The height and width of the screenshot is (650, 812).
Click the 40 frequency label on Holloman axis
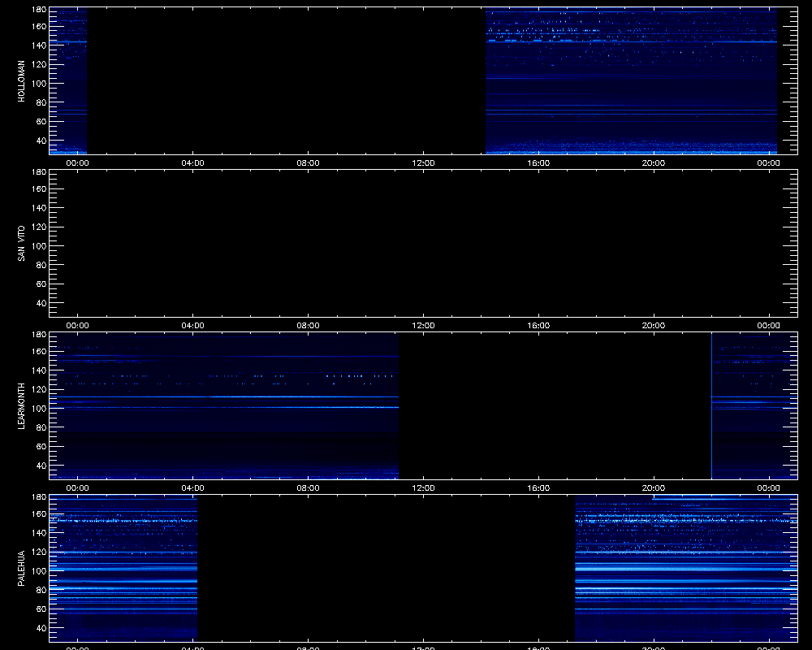coord(41,141)
